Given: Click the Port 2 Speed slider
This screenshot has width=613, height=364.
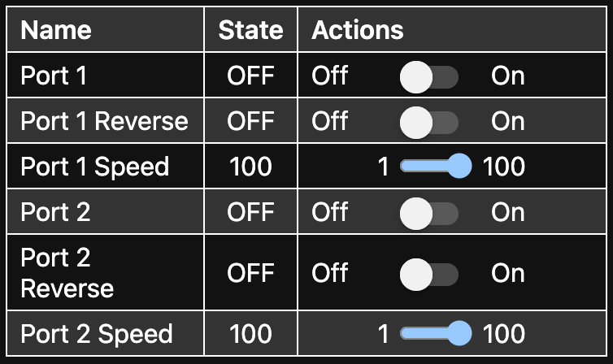Looking at the screenshot, I should click(437, 333).
